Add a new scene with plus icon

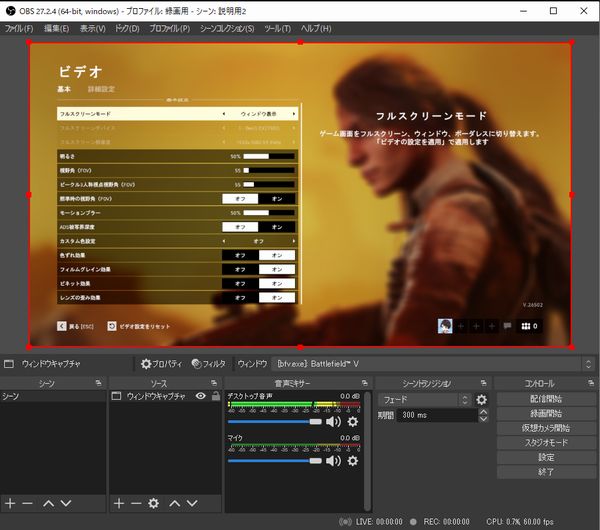pos(10,504)
